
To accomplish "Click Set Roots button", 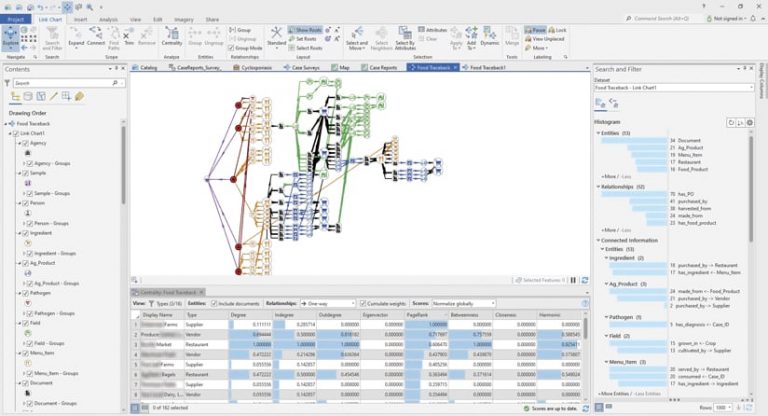I will click(x=303, y=39).
